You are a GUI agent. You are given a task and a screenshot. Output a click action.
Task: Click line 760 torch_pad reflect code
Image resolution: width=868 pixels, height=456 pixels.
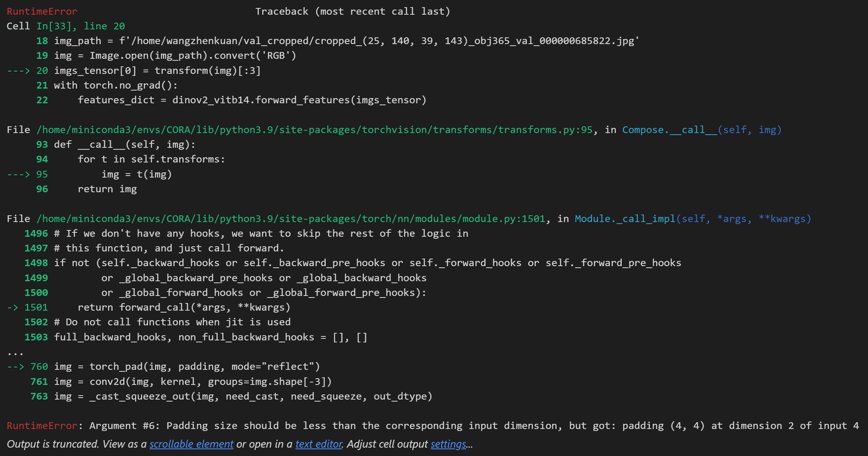pyautogui.click(x=187, y=367)
